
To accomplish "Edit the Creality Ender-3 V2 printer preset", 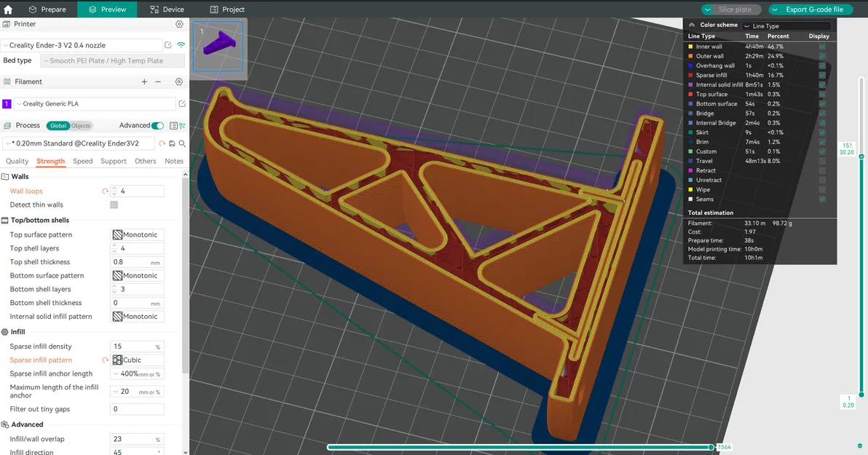I will tap(168, 45).
